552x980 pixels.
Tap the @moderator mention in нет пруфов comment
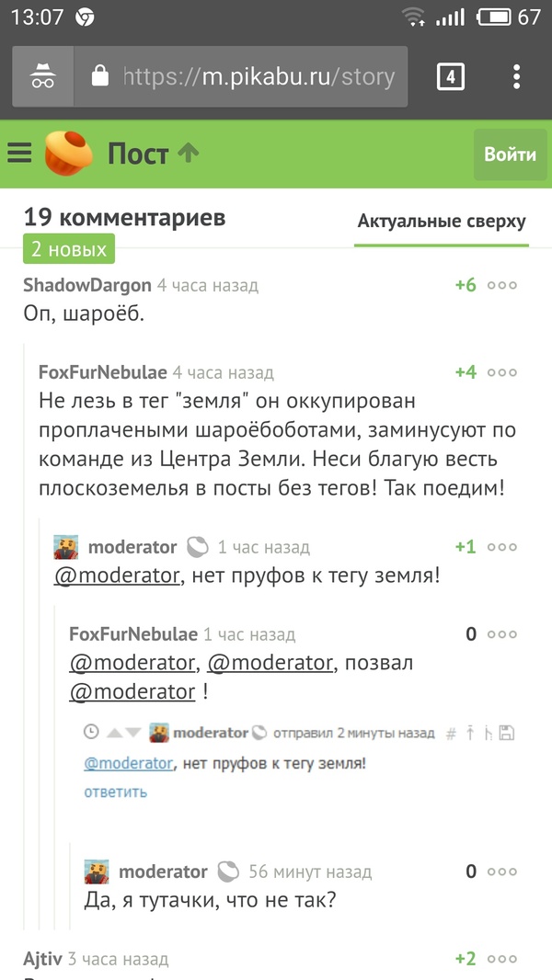[116, 576]
